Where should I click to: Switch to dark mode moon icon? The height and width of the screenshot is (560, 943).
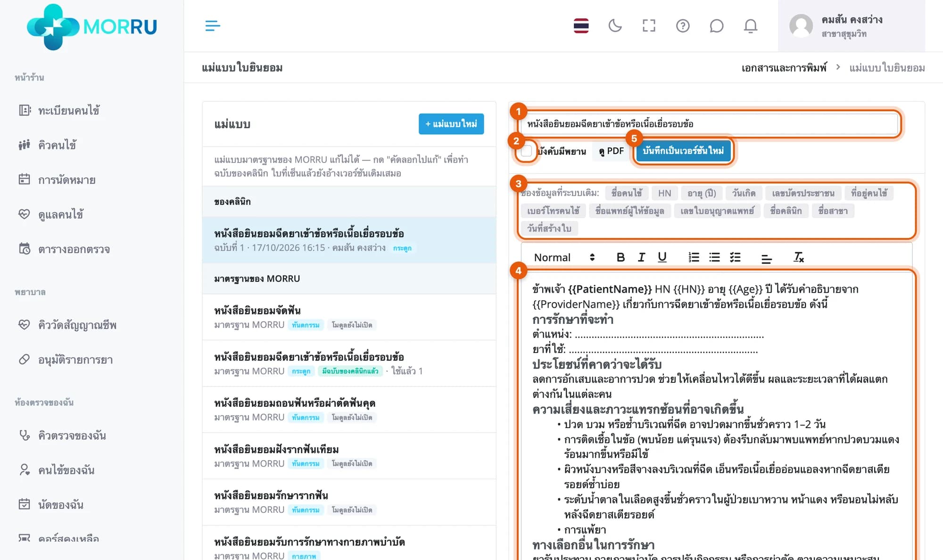tap(615, 25)
